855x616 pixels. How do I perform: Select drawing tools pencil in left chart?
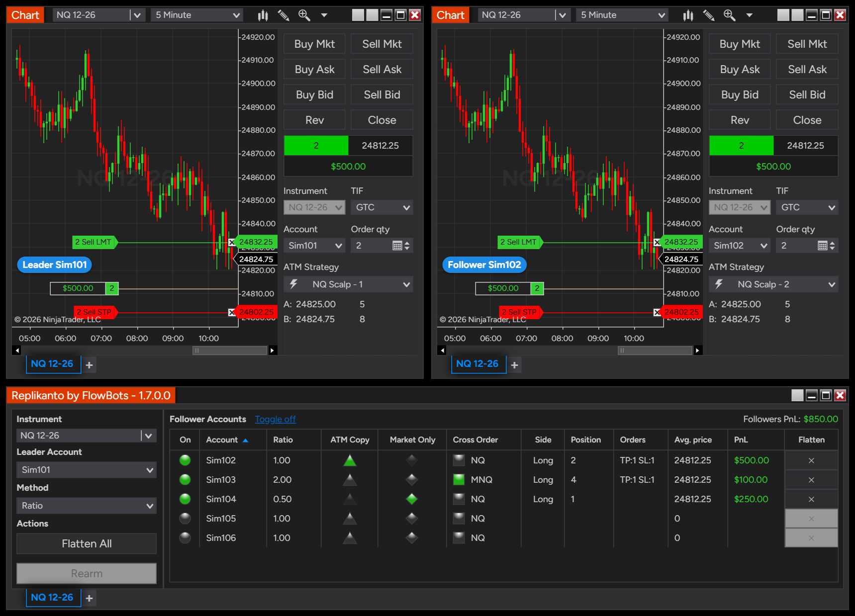(284, 15)
